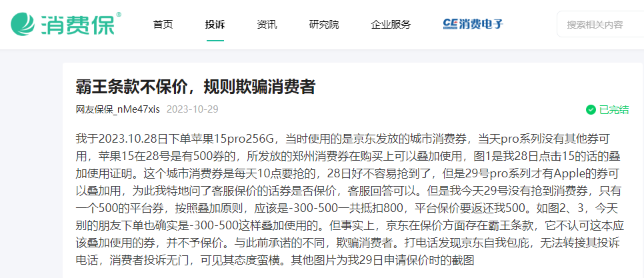Click text line starting 一个500的平台券
Viewport: 644px width, 278px height.
point(347,208)
